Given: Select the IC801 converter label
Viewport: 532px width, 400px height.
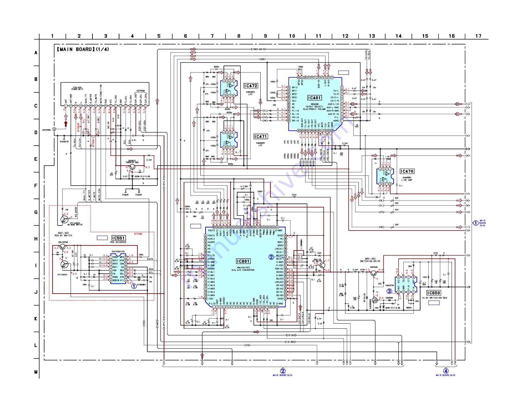Looking at the screenshot, I should point(243,261).
